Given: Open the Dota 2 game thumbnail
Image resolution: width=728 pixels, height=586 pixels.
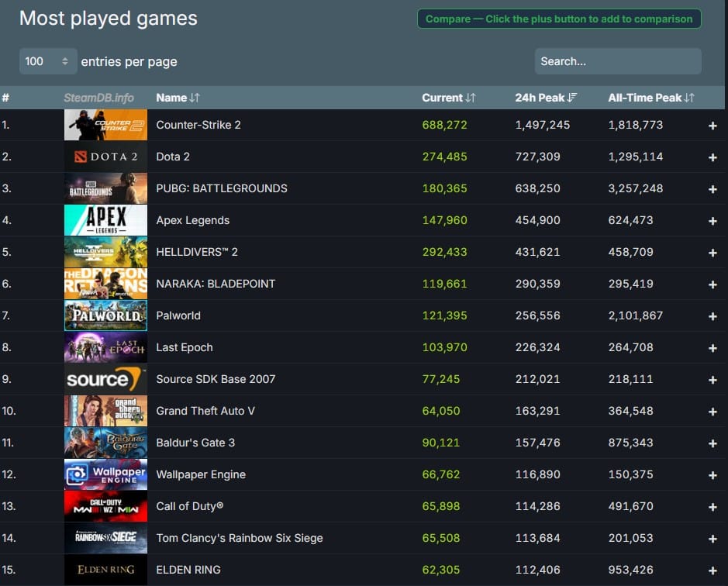Looking at the screenshot, I should (106, 157).
